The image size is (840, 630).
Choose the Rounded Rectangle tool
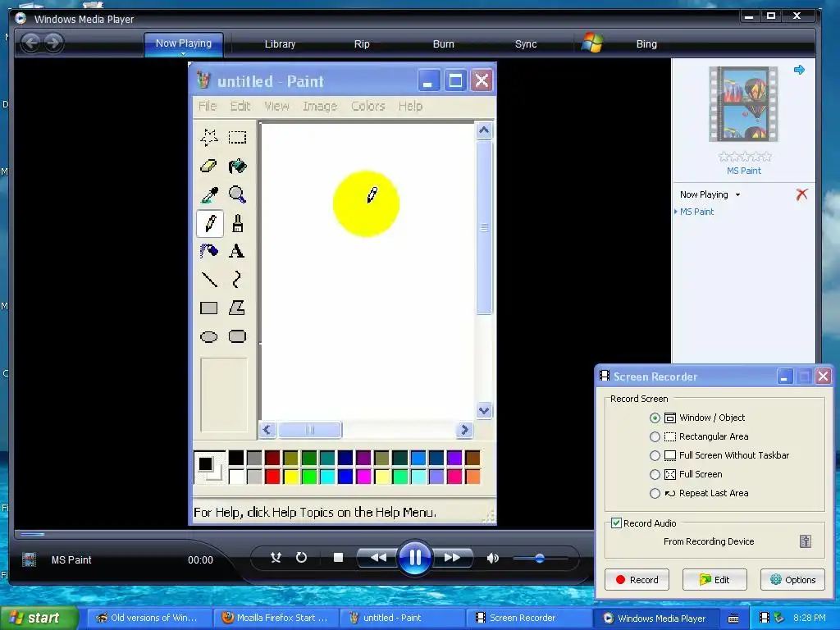coord(237,336)
